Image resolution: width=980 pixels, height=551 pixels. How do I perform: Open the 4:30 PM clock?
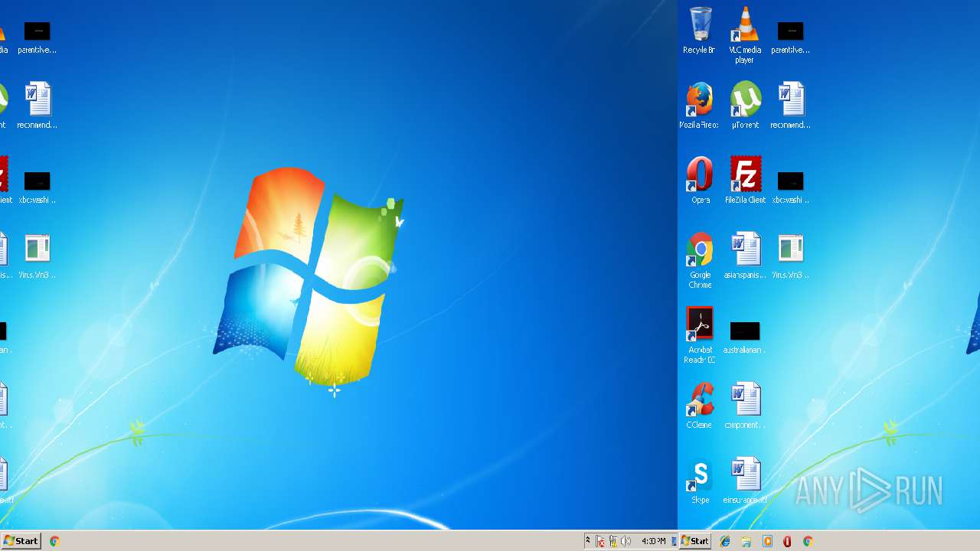[653, 541]
